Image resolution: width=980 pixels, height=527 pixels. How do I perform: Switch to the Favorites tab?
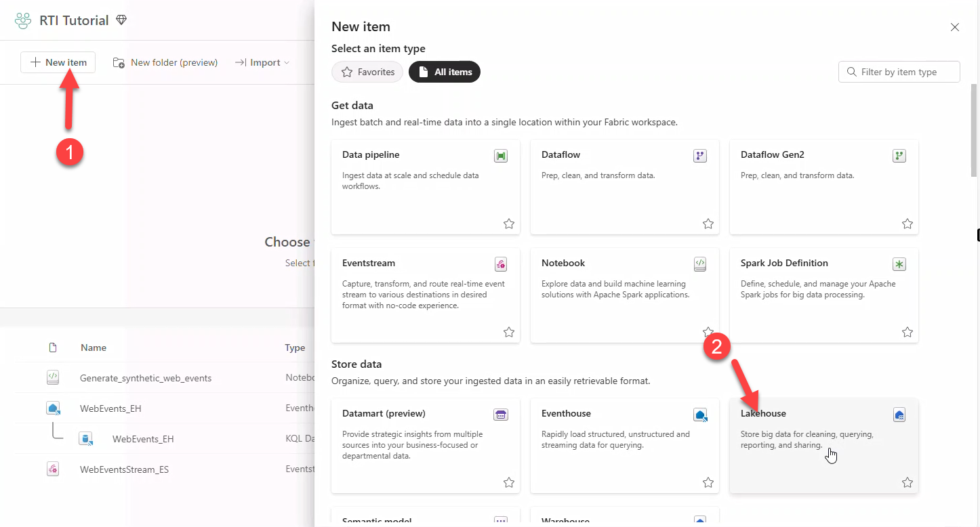367,72
